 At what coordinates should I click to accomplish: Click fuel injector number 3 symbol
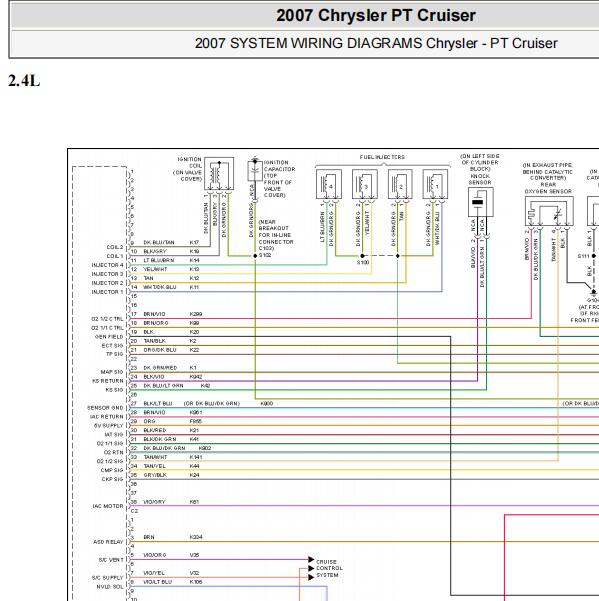pyautogui.click(x=364, y=184)
